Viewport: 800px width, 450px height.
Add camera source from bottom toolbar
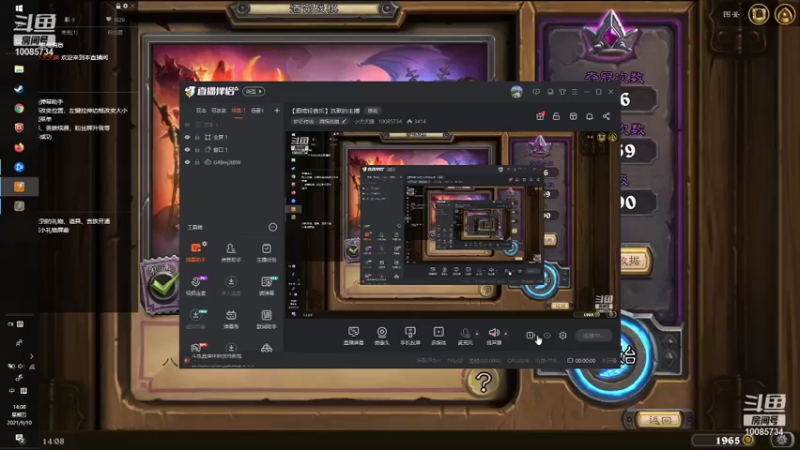382,336
